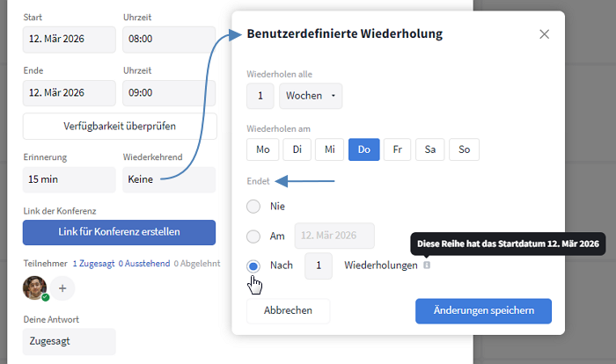Toggle Sa weekday button
Screen dimensions: 616x364
(429, 149)
